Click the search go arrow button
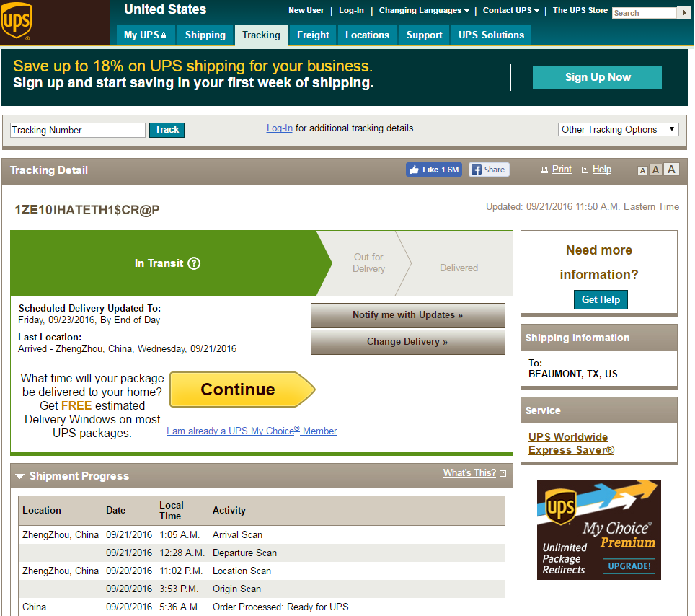Image resolution: width=695 pixels, height=616 pixels. (x=683, y=13)
